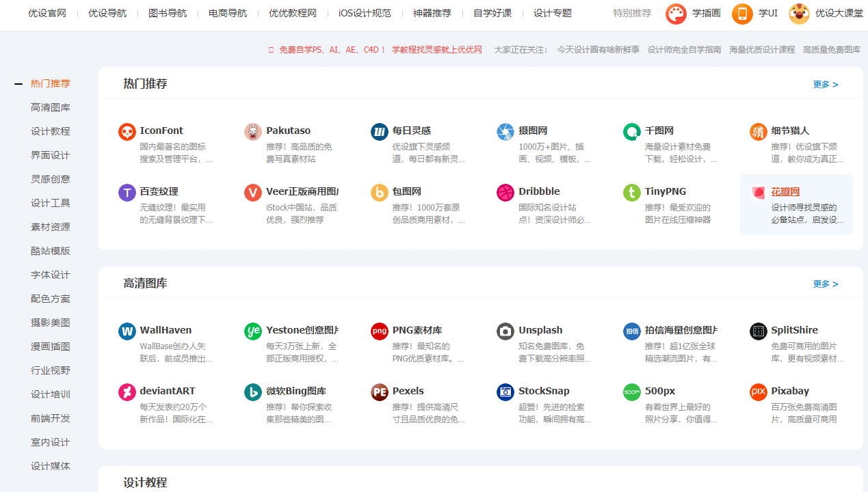Click the 优设大课堂 mascot icon
Viewport: 868px width, 492px height.
tap(799, 14)
